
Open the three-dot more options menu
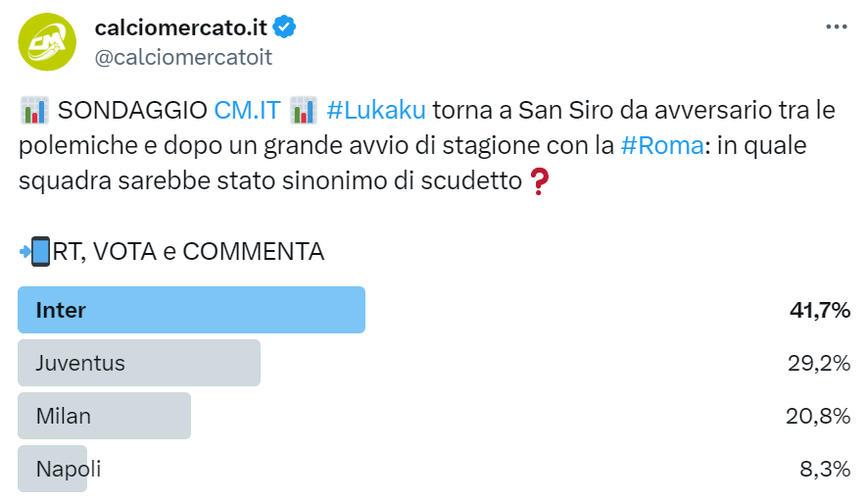[x=836, y=27]
